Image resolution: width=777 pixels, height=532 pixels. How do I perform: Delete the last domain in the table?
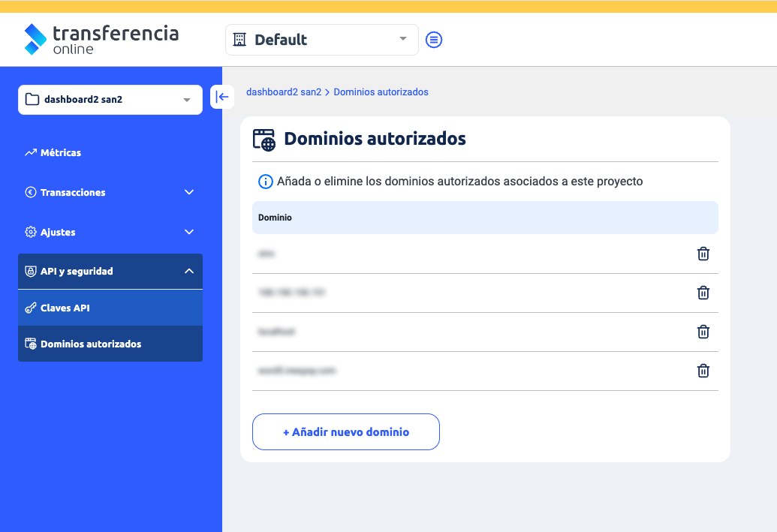point(703,371)
